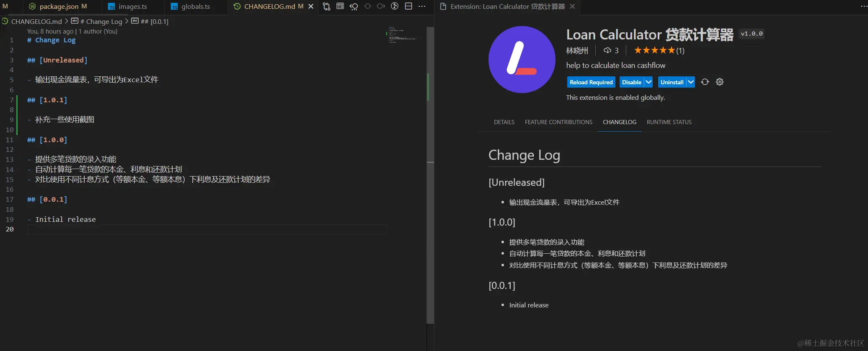Image resolution: width=868 pixels, height=351 pixels.
Task: Click the editor vertical scrollbar
Action: 430,175
